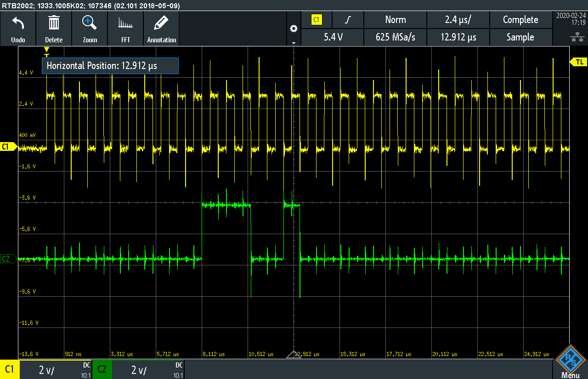This screenshot has height=379, width=588.
Task: Click the 17.712 µs time axis label
Action: (399, 354)
